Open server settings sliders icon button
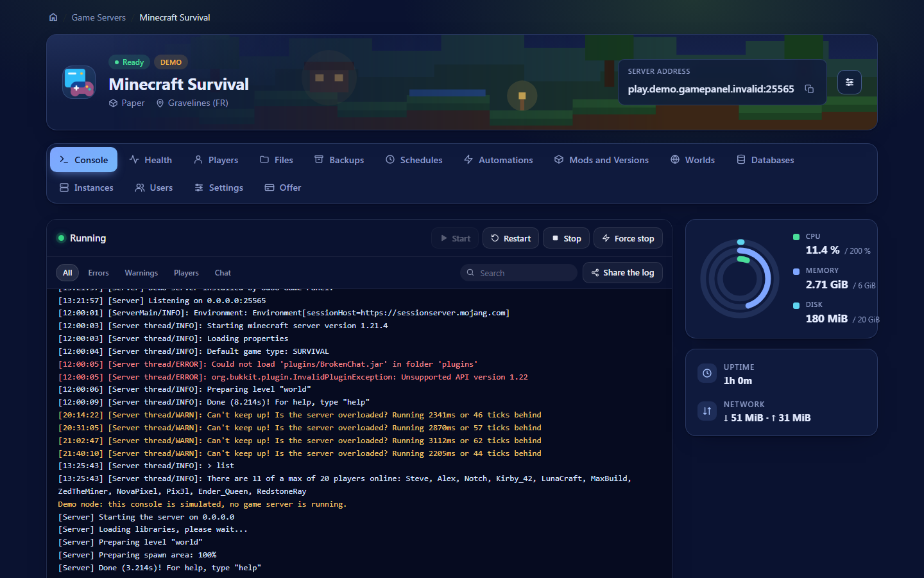Image resolution: width=924 pixels, height=578 pixels. click(x=850, y=82)
